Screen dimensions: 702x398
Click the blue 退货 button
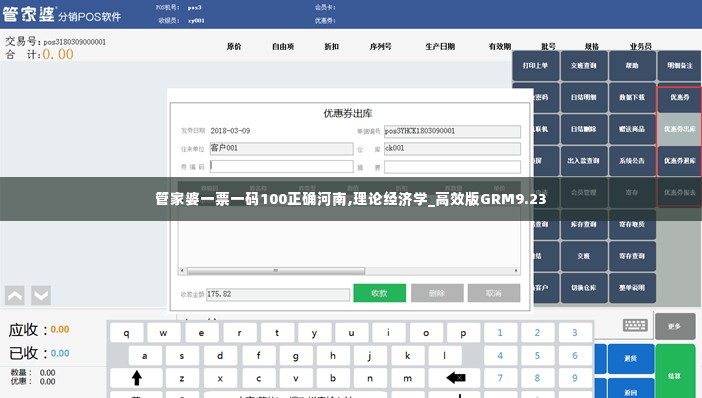coord(631,359)
